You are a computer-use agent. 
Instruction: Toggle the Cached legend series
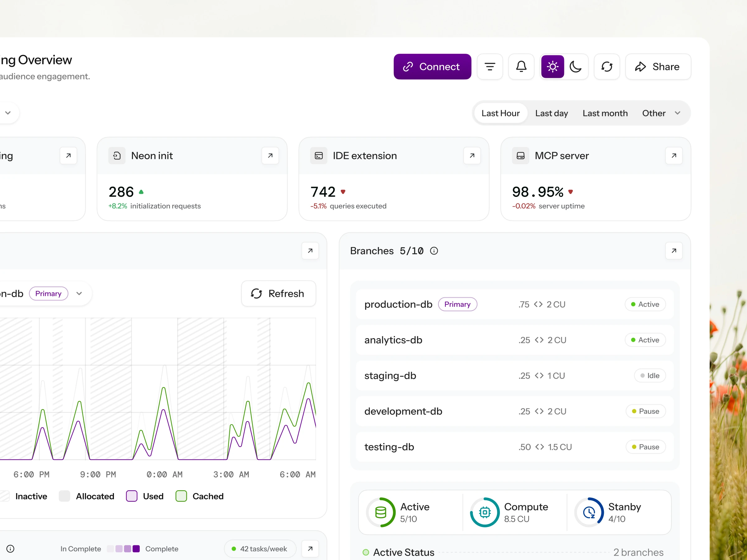(x=200, y=496)
